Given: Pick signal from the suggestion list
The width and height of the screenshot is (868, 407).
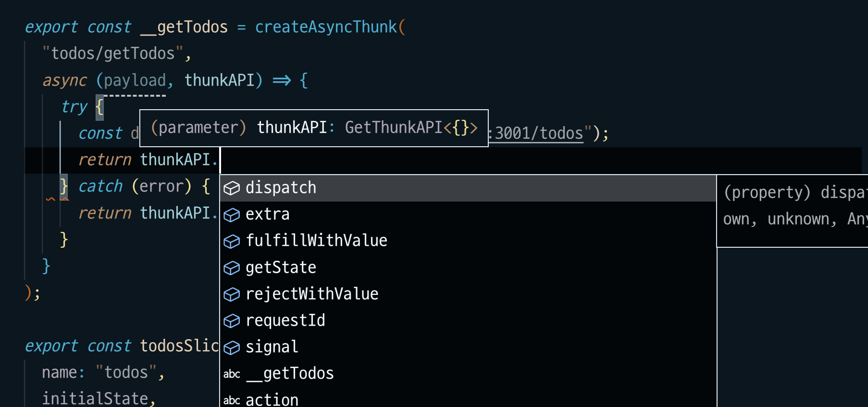Looking at the screenshot, I should (468, 347).
